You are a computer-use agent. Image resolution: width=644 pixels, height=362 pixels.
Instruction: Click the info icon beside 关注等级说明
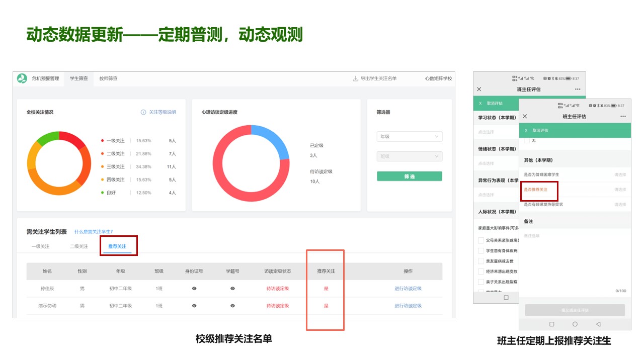[143, 112]
